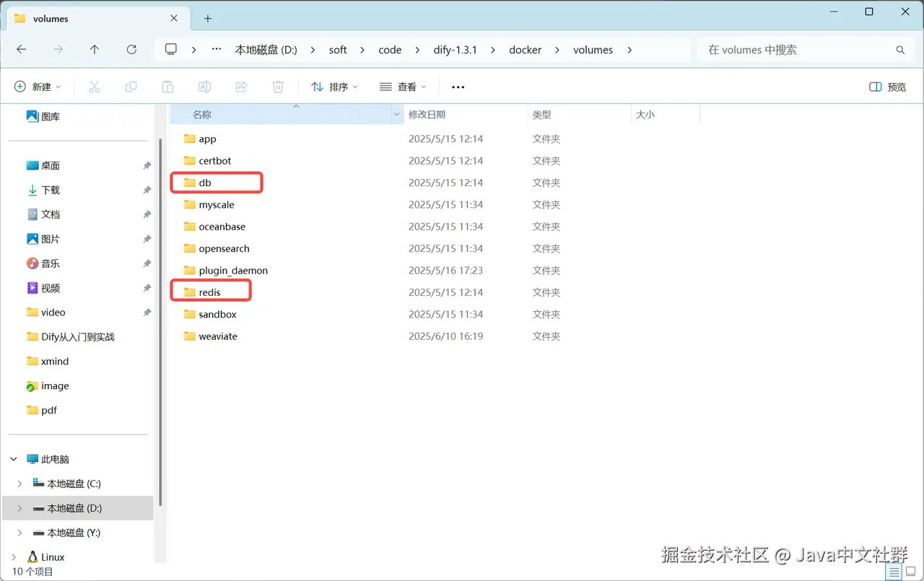
Task: Switch to details view icon in status bar
Action: click(x=894, y=572)
